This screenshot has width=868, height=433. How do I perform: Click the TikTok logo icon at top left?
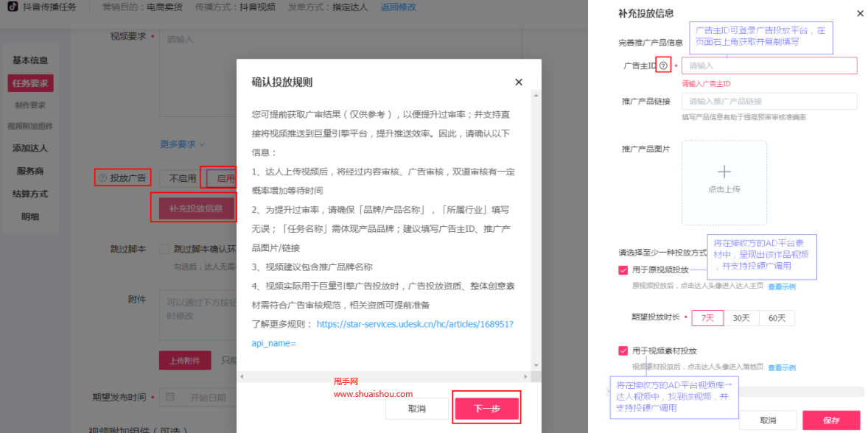[13, 7]
